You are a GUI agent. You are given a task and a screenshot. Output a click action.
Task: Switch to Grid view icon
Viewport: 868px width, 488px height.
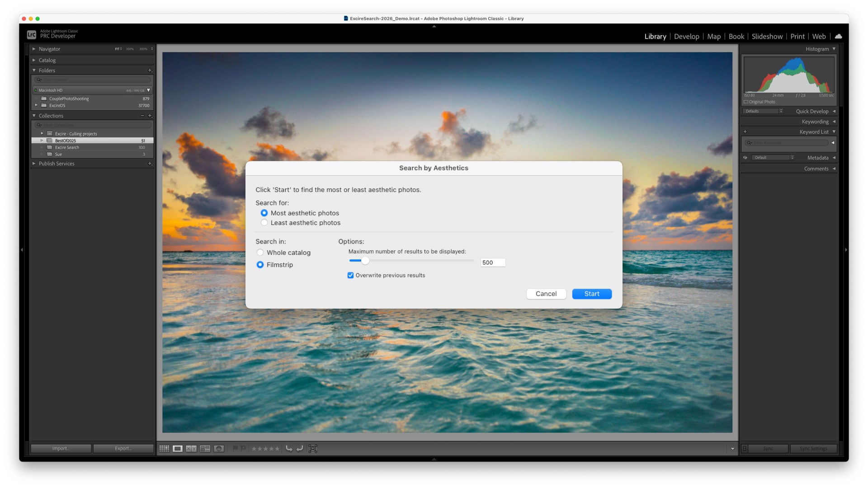(x=164, y=449)
